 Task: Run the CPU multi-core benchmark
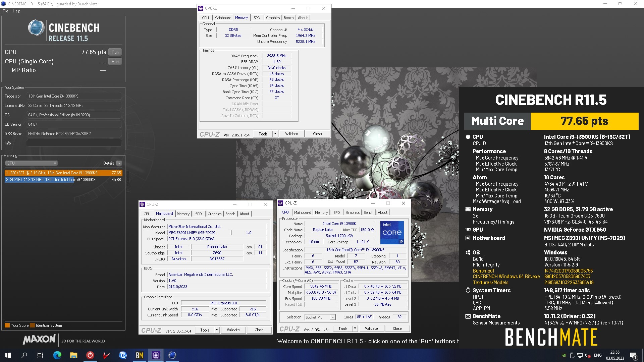point(115,52)
